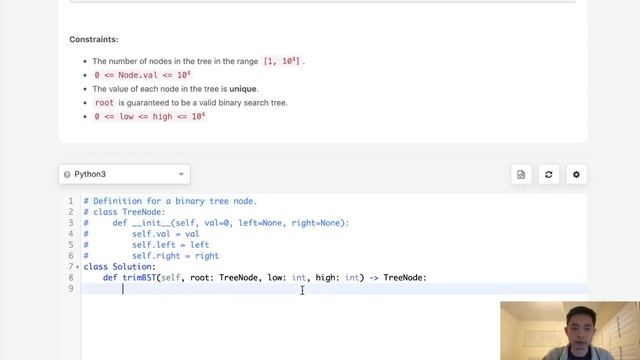The image size is (640, 360).
Task: Place cursor on empty line 9 of editor
Action: point(334,289)
